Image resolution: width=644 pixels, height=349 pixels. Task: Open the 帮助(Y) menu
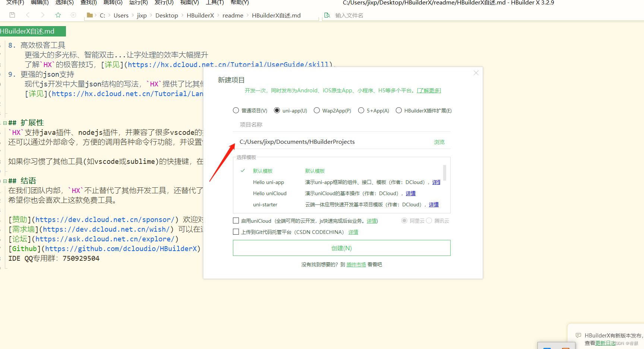click(x=240, y=3)
